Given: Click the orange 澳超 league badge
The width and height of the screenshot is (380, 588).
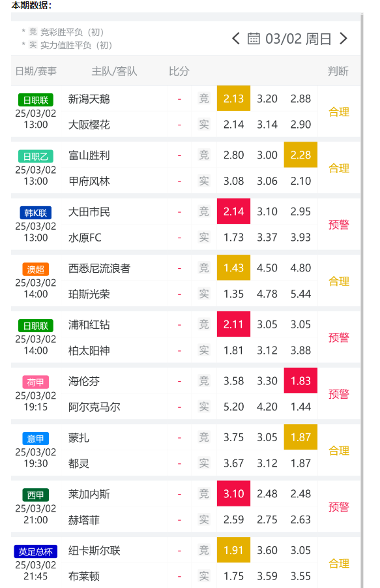Looking at the screenshot, I should coord(36,270).
